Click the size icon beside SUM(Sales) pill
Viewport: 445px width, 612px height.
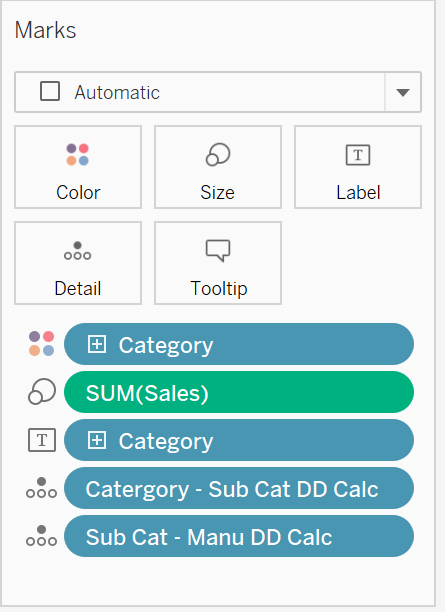coord(42,391)
